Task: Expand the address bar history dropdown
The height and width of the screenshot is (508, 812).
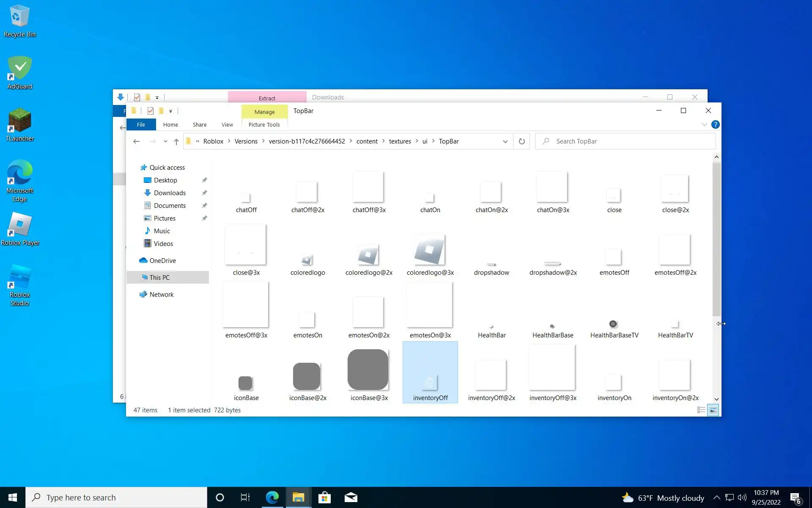Action: coord(505,141)
